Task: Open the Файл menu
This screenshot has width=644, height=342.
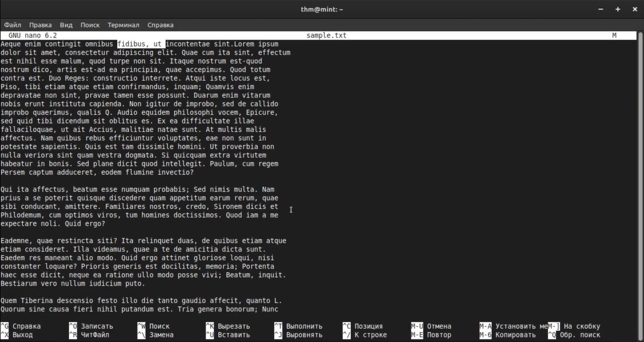Action: 13,25
